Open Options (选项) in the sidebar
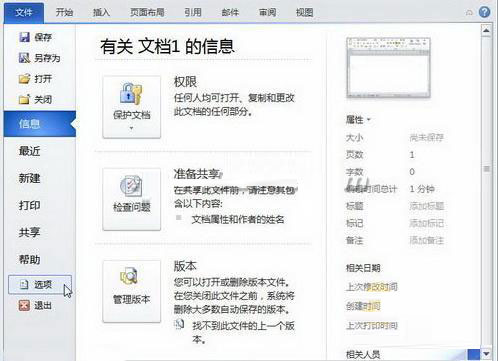 (40, 284)
